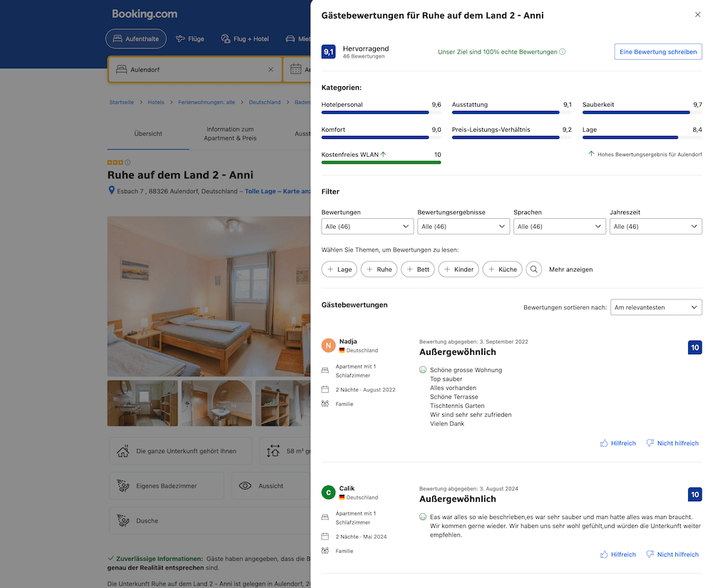Click thumbs-up Hilfreich on Nadja's review
713x588 pixels.
[617, 443]
